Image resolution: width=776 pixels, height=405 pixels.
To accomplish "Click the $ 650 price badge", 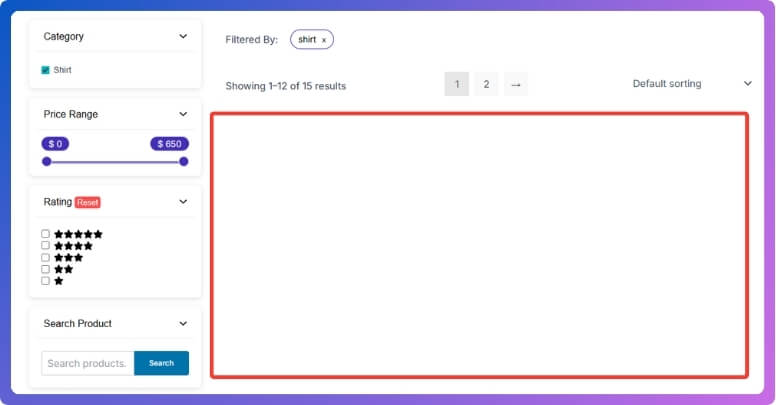I will pyautogui.click(x=169, y=144).
